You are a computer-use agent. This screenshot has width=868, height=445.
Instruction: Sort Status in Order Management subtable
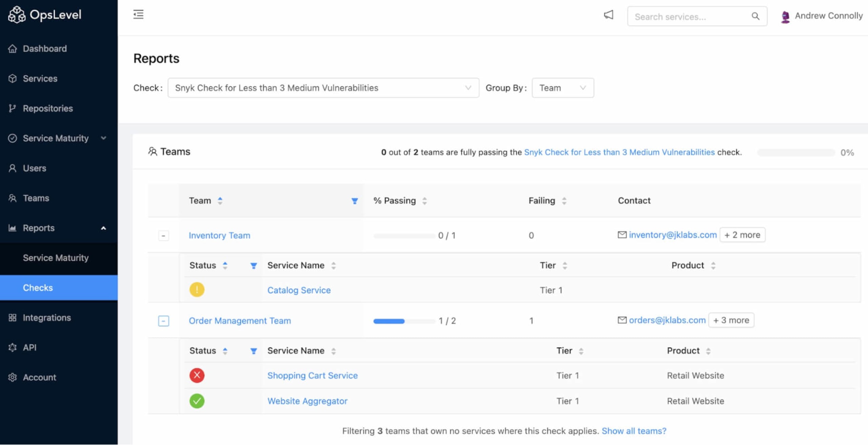[x=225, y=351]
